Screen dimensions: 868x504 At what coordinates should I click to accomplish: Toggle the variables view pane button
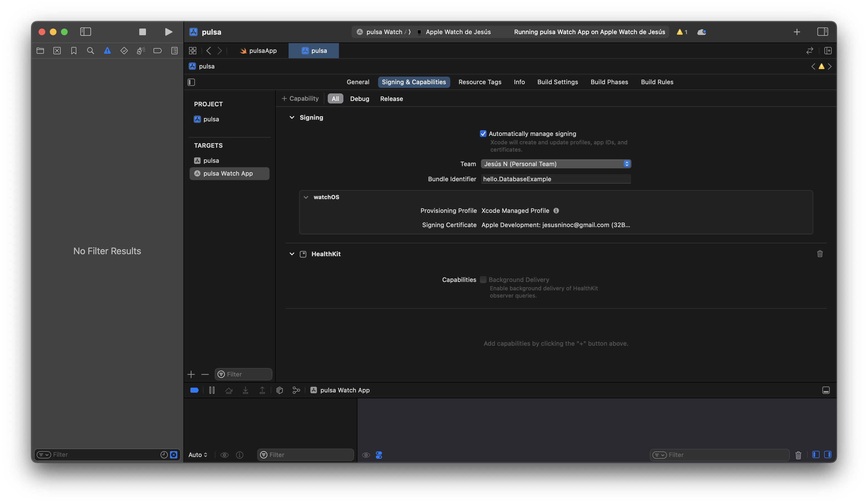coord(816,455)
